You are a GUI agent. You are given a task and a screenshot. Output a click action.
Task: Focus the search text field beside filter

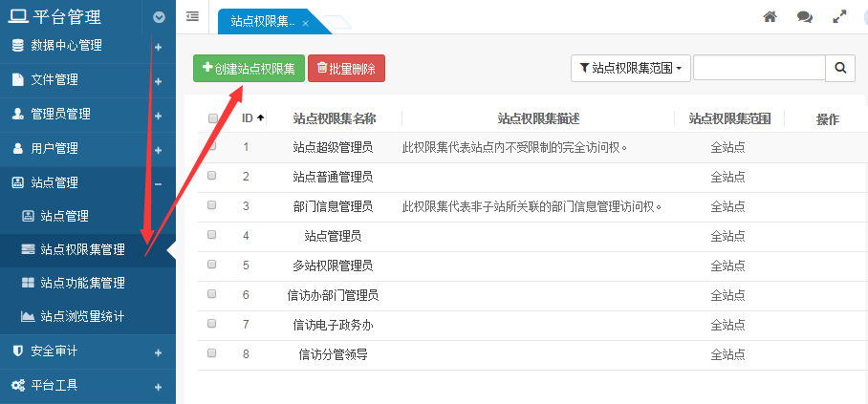(x=759, y=68)
